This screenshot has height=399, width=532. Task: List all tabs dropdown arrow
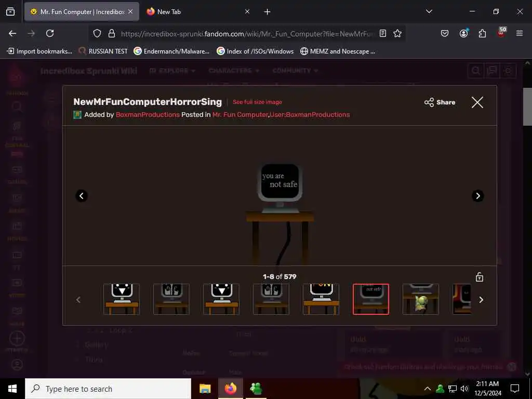(x=429, y=11)
